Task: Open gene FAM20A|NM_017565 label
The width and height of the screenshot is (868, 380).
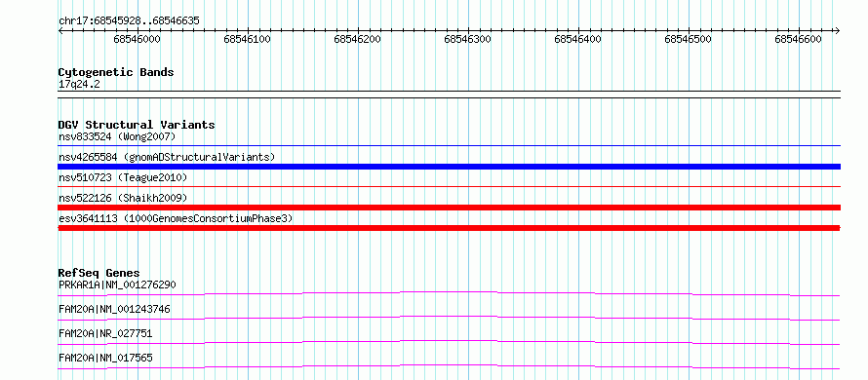Action: pyautogui.click(x=105, y=358)
